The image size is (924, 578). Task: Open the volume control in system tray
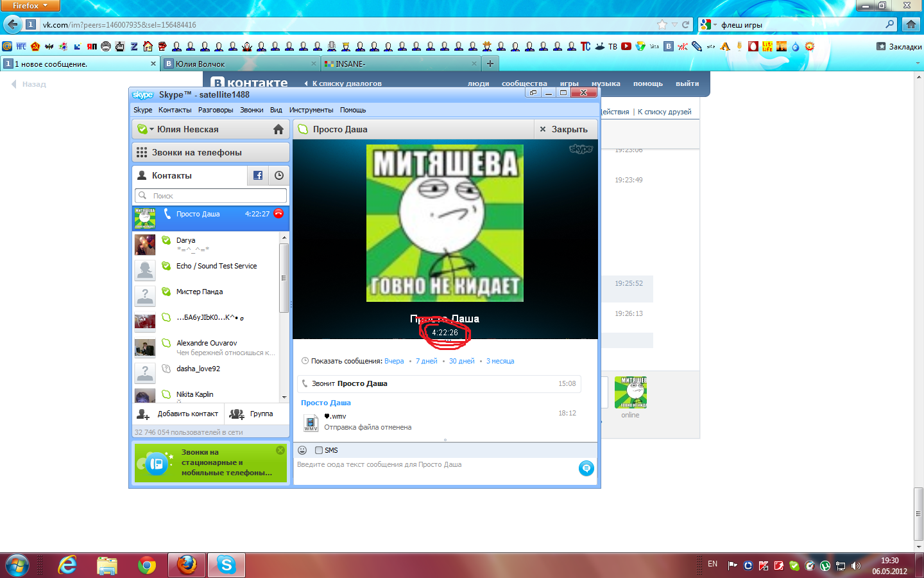click(855, 566)
